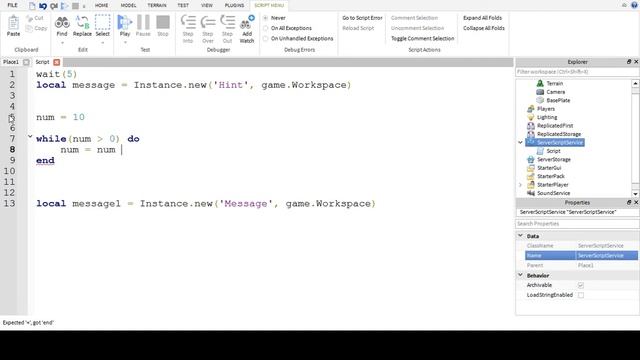This screenshot has height=360, width=640.
Task: Collapse the ServerScriptService tree node
Action: tap(520, 142)
